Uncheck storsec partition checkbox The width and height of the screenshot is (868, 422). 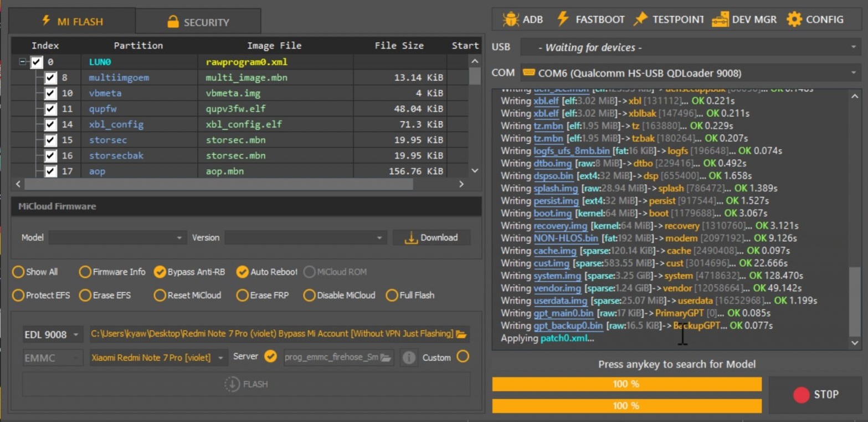(50, 140)
